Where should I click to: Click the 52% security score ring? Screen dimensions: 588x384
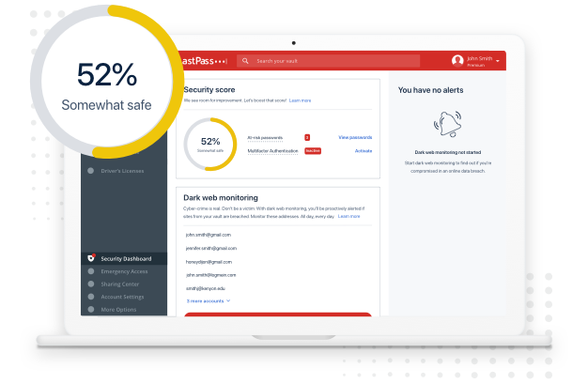click(209, 144)
